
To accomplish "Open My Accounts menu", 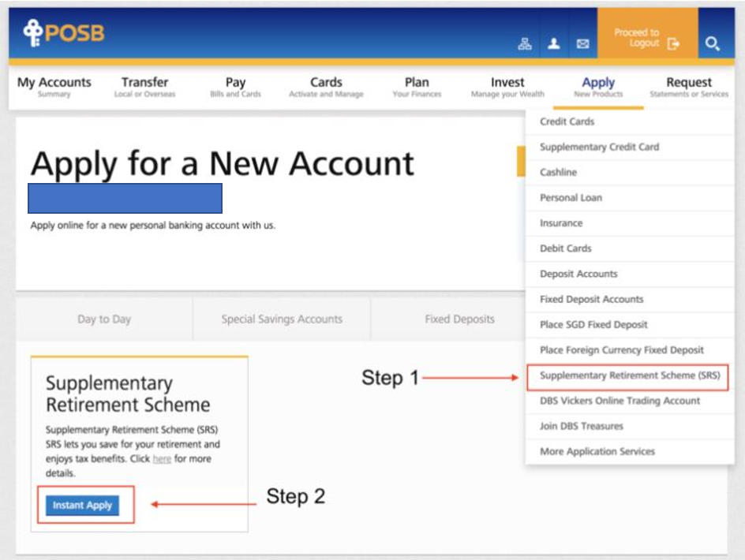I will pos(54,87).
